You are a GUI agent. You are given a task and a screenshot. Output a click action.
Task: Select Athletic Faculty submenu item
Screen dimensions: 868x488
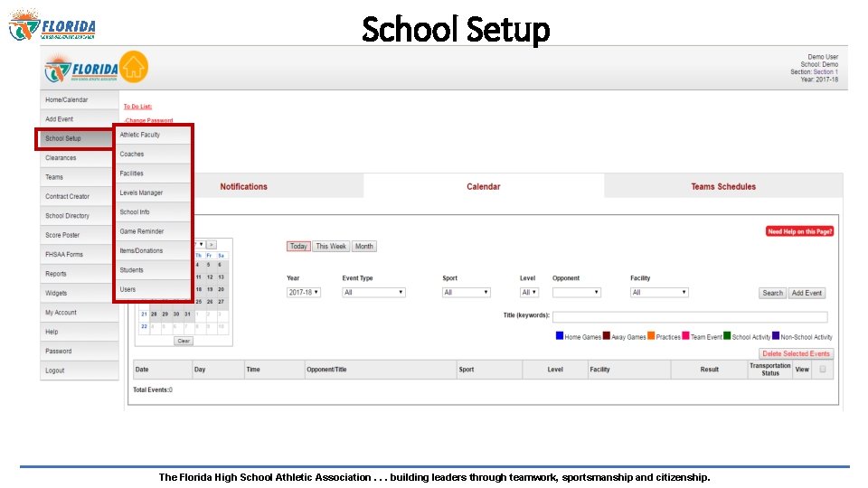pos(153,135)
